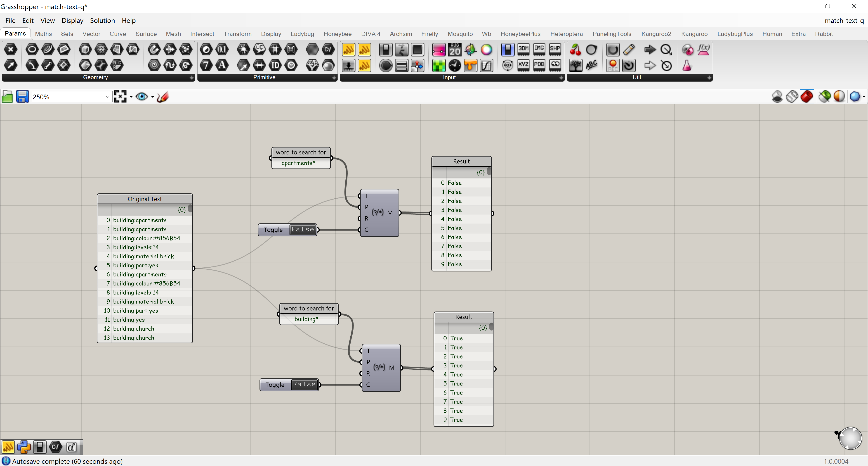The width and height of the screenshot is (868, 466).
Task: Click the f(x) Fitness Landscape icon
Action: point(703,50)
